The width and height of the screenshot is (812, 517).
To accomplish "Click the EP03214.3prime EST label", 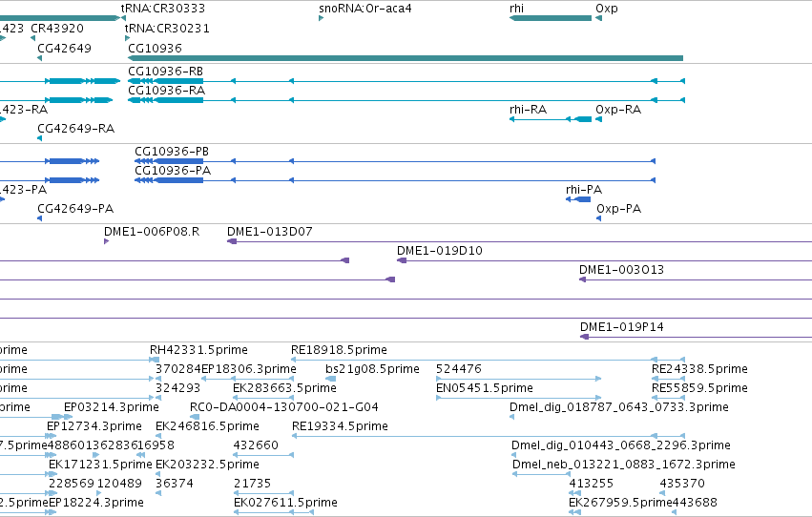I will pyautogui.click(x=112, y=407).
